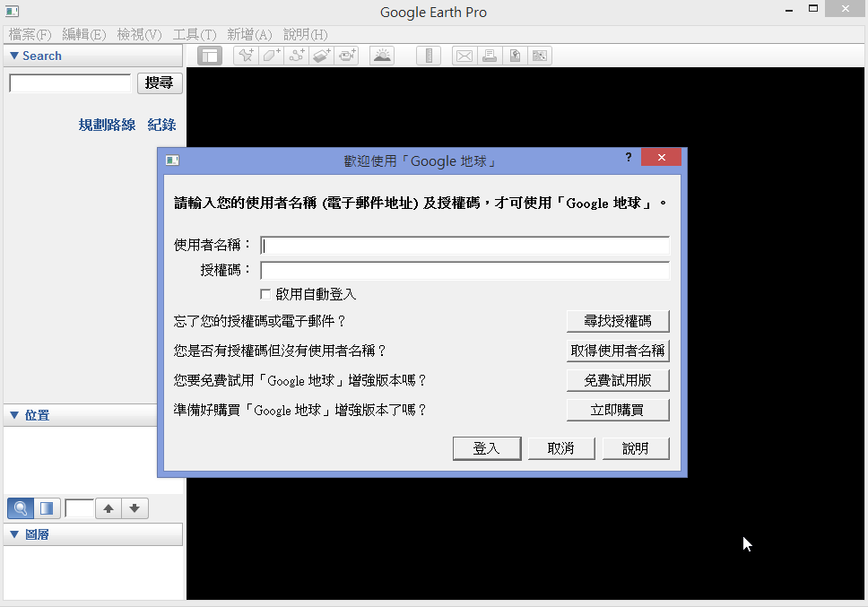Click the 取得使用者名稱 button
Viewport: 868px width, 607px height.
618,351
